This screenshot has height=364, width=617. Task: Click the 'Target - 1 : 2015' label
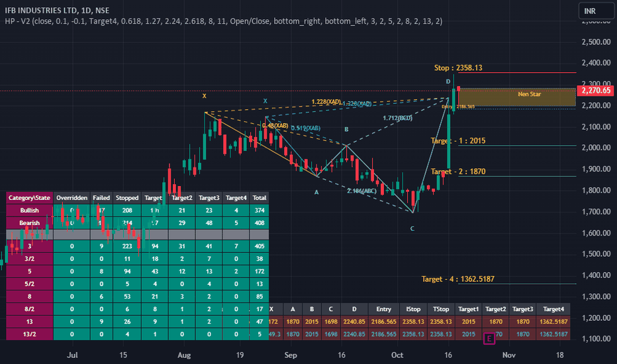458,141
